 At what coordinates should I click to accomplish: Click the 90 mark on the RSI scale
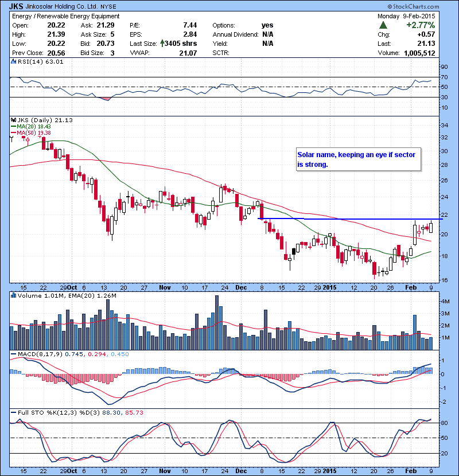click(444, 67)
